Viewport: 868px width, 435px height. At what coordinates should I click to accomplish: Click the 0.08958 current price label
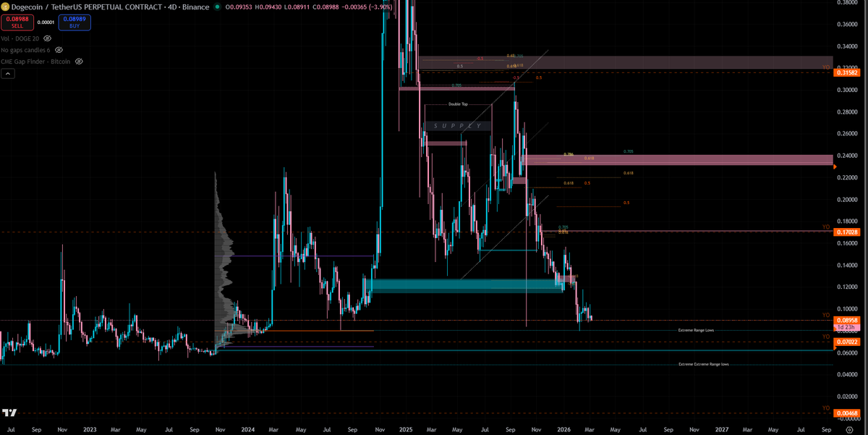846,321
